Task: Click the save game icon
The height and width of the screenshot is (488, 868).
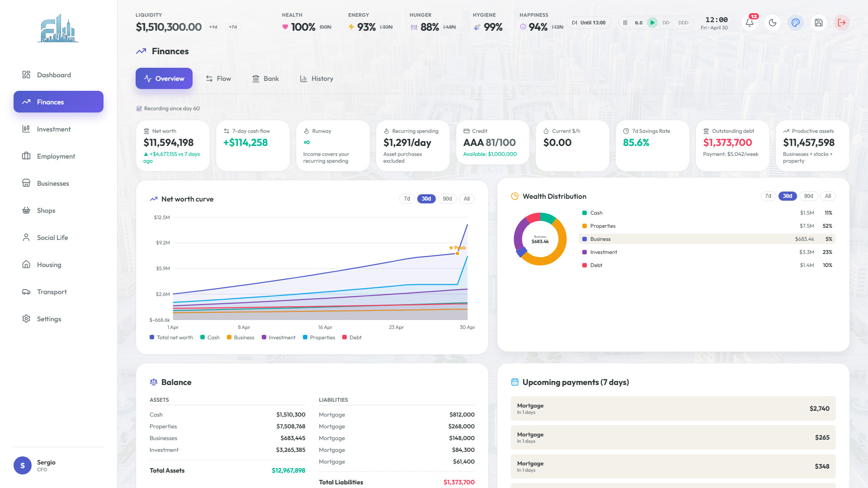Action: pyautogui.click(x=819, y=23)
